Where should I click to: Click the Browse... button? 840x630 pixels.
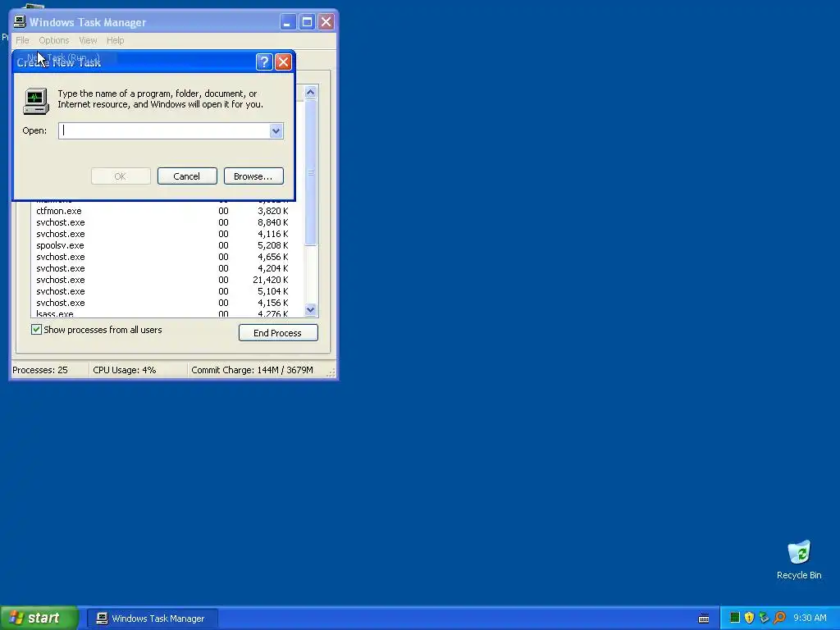(x=253, y=176)
